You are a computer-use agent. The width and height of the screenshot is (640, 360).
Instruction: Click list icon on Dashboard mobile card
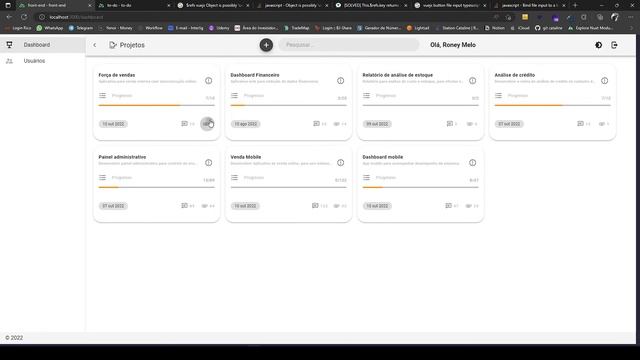tap(367, 178)
